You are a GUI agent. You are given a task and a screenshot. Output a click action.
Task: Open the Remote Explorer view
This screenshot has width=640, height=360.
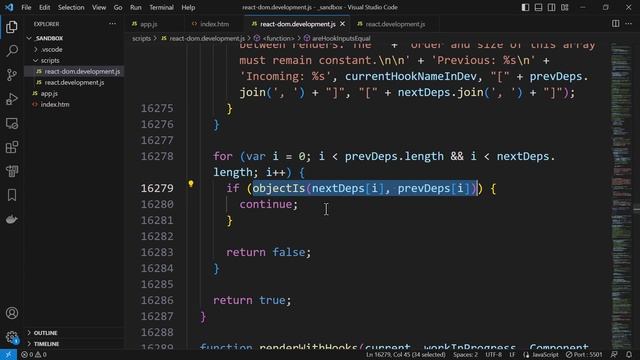pos(12,123)
